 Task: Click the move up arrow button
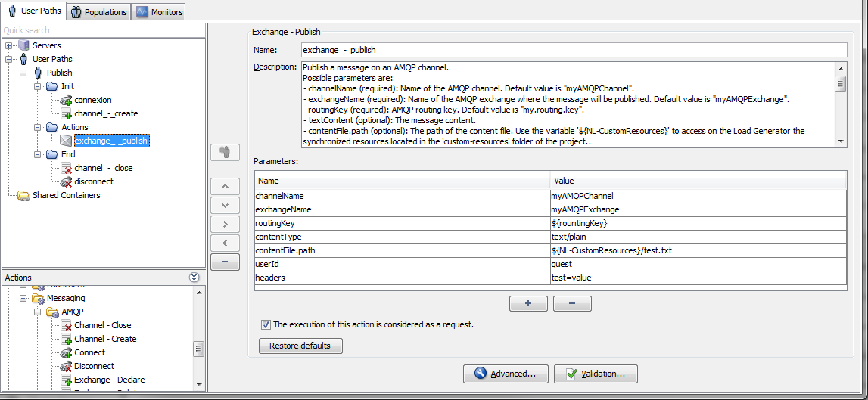(225, 186)
